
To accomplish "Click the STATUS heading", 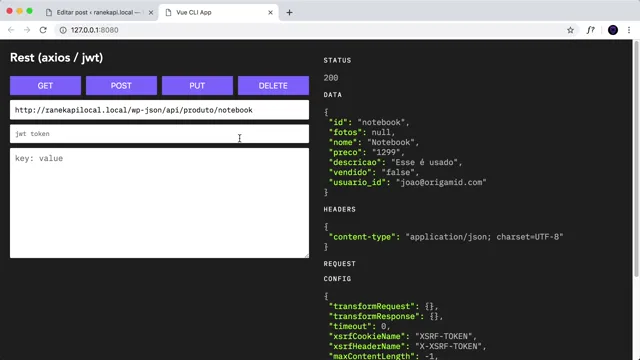I will tap(337, 60).
